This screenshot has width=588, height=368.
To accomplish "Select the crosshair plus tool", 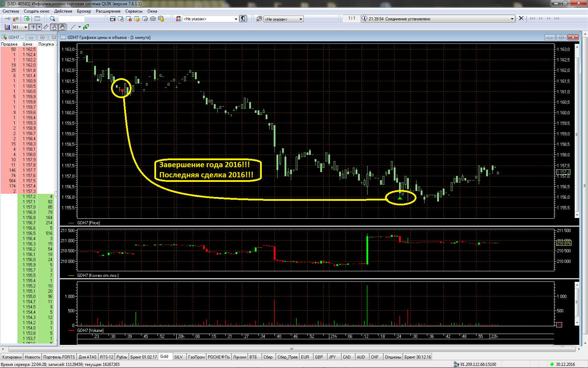I will pyautogui.click(x=33, y=27).
